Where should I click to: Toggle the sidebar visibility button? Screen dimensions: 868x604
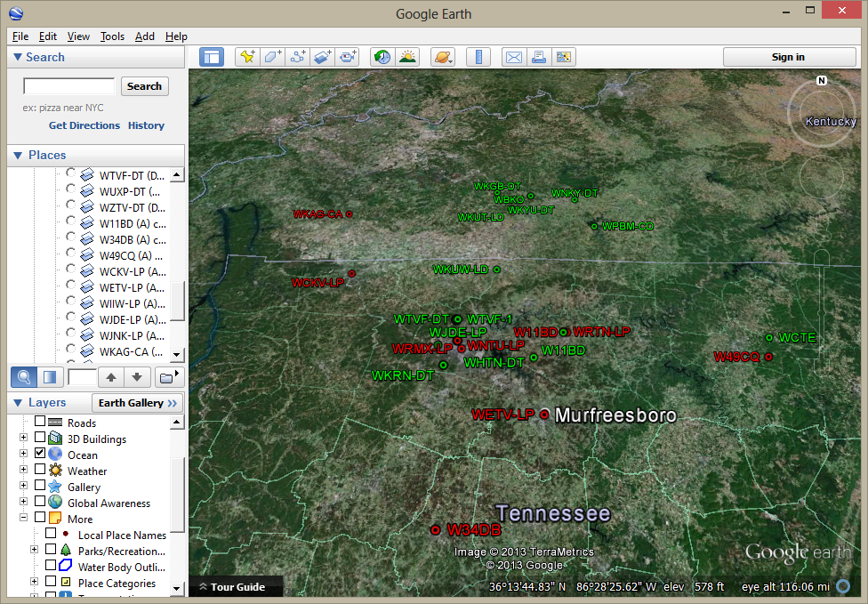pyautogui.click(x=212, y=57)
